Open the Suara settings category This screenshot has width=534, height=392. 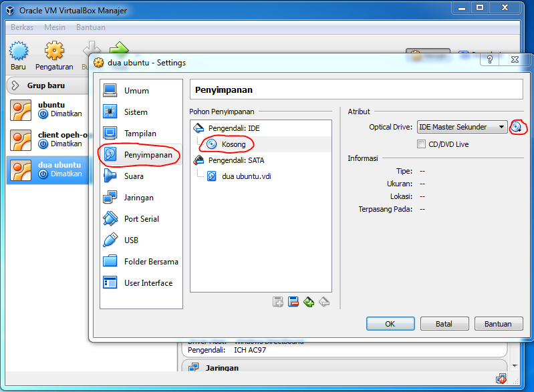pyautogui.click(x=141, y=176)
